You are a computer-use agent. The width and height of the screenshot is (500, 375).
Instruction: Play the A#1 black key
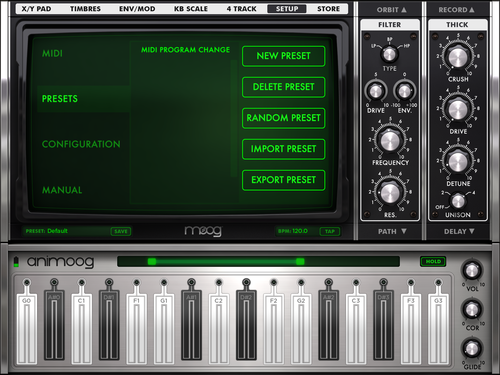[x=191, y=325]
